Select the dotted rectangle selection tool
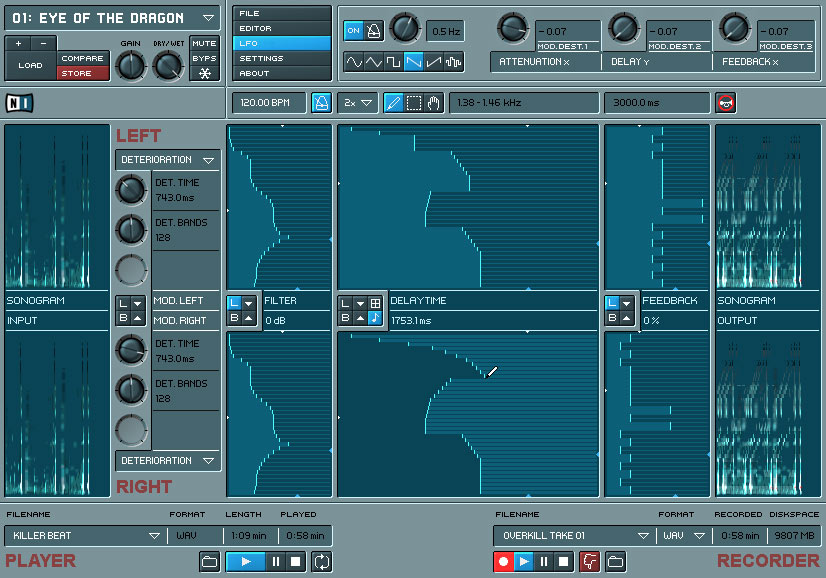826x578 pixels. [x=414, y=102]
